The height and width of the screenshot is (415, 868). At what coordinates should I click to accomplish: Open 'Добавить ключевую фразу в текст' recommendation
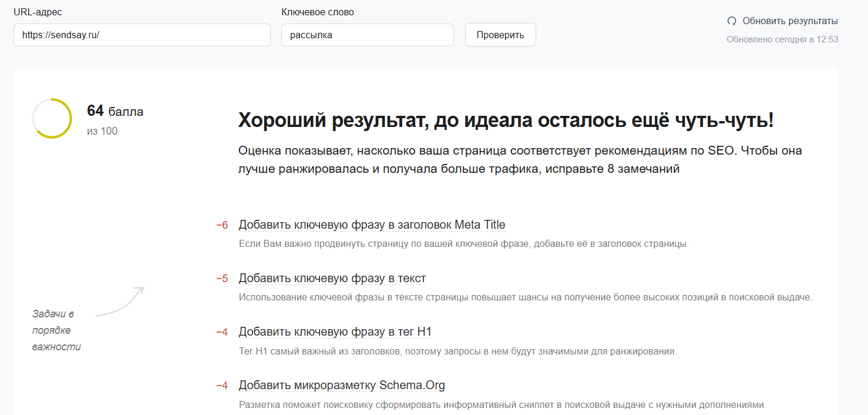pos(332,277)
